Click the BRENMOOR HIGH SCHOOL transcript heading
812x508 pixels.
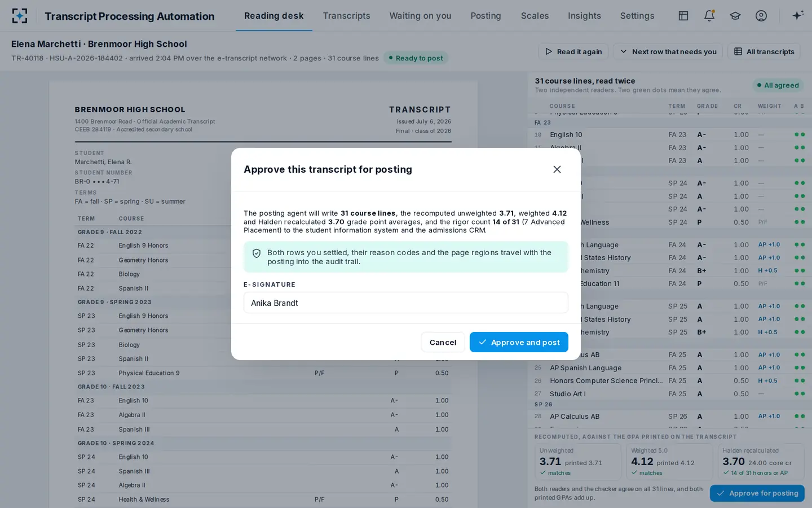click(x=130, y=110)
